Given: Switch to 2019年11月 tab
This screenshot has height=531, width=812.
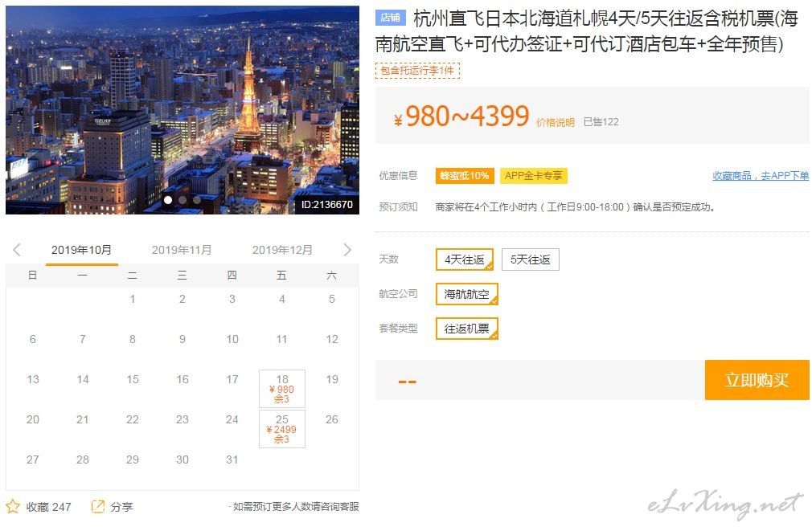Looking at the screenshot, I should [x=182, y=250].
